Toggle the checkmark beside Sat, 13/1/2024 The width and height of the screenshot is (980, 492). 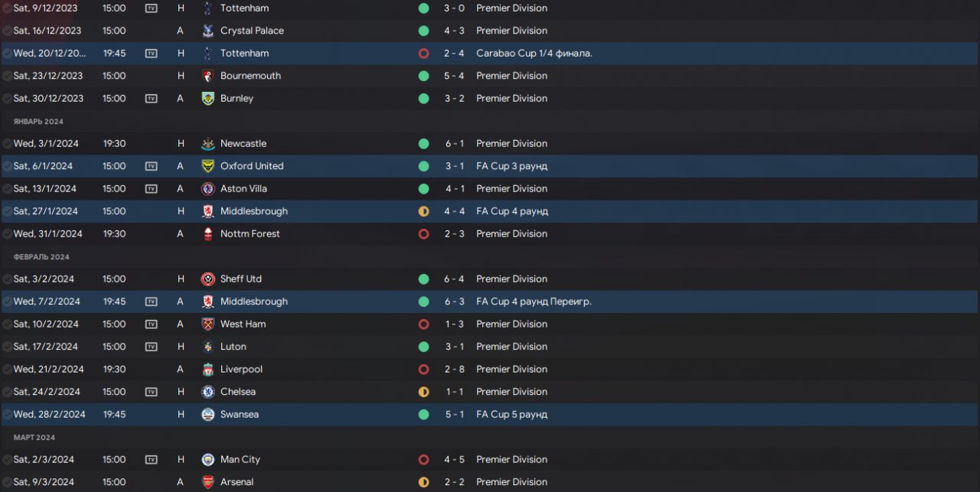tap(7, 188)
